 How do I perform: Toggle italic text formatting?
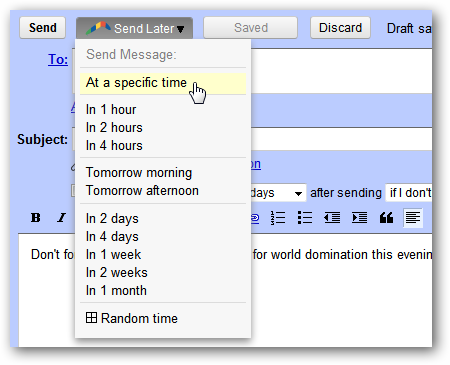(62, 218)
